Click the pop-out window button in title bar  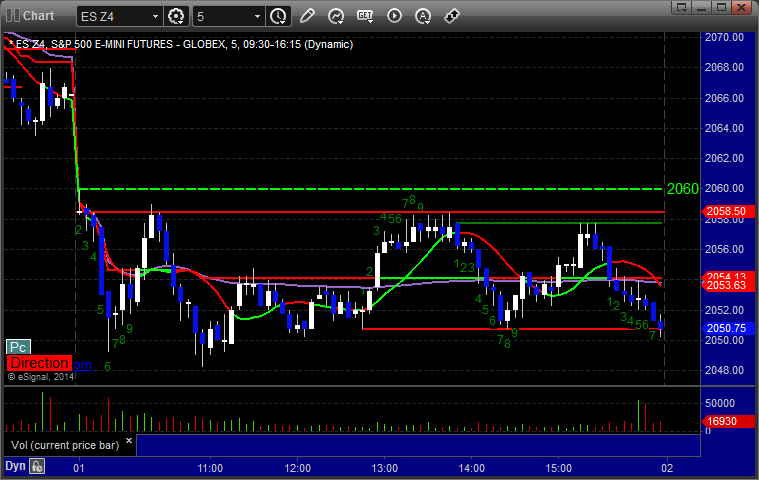[x=682, y=7]
